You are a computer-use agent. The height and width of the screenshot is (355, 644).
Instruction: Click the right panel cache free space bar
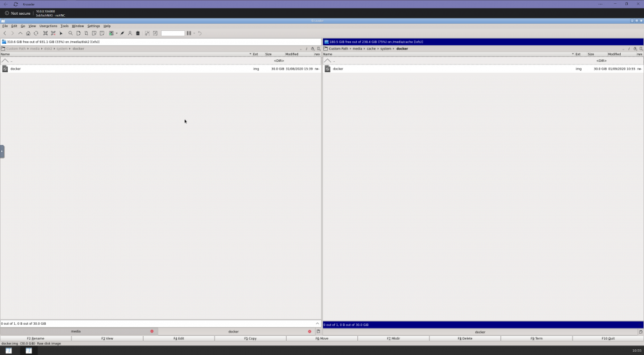482,41
